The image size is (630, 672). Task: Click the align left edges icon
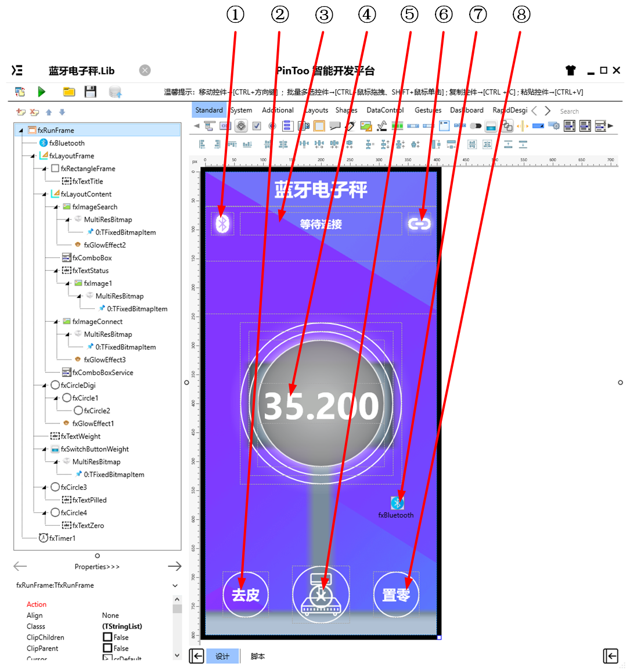coord(202,145)
